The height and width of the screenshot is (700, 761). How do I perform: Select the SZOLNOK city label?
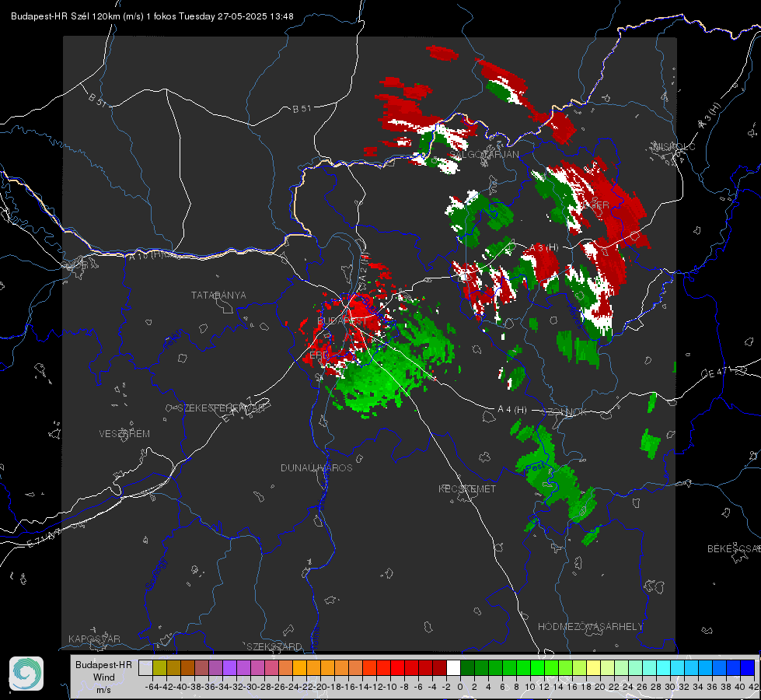click(x=564, y=411)
